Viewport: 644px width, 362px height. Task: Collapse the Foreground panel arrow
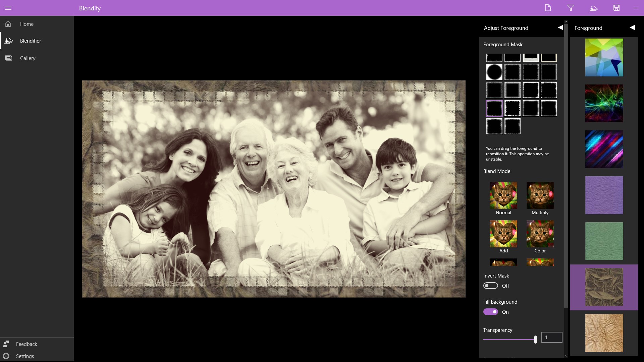pyautogui.click(x=632, y=27)
